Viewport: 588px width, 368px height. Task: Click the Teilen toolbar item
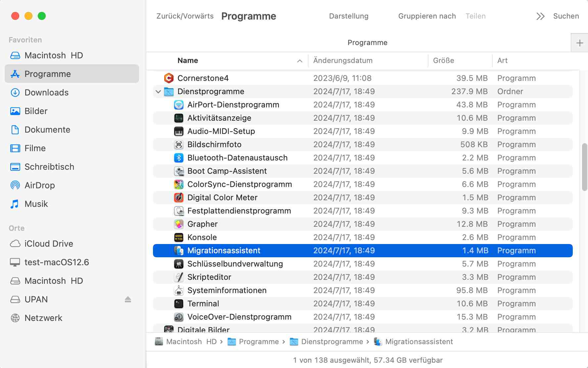[x=475, y=16]
